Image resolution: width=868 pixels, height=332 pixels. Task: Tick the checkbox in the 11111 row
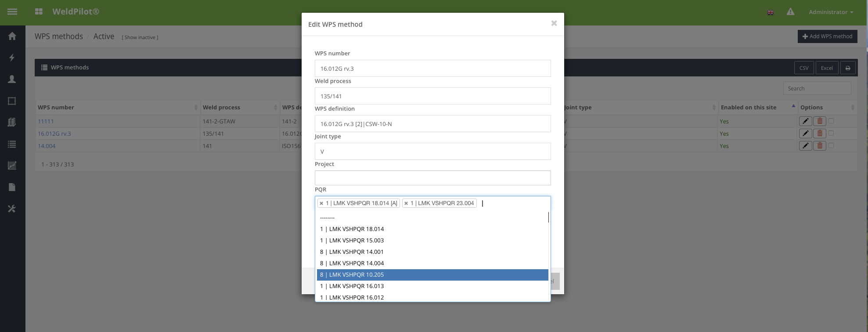click(831, 121)
